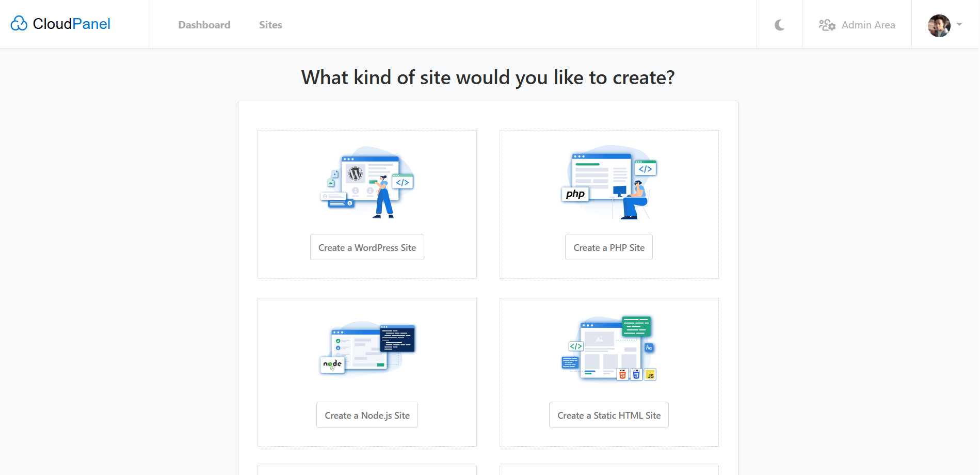Click the partially visible card below Node.js
The image size is (980, 475).
366,471
